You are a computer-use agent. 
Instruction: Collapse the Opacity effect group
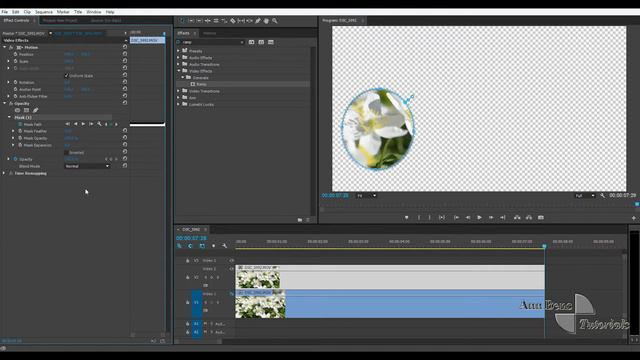pyautogui.click(x=4, y=104)
